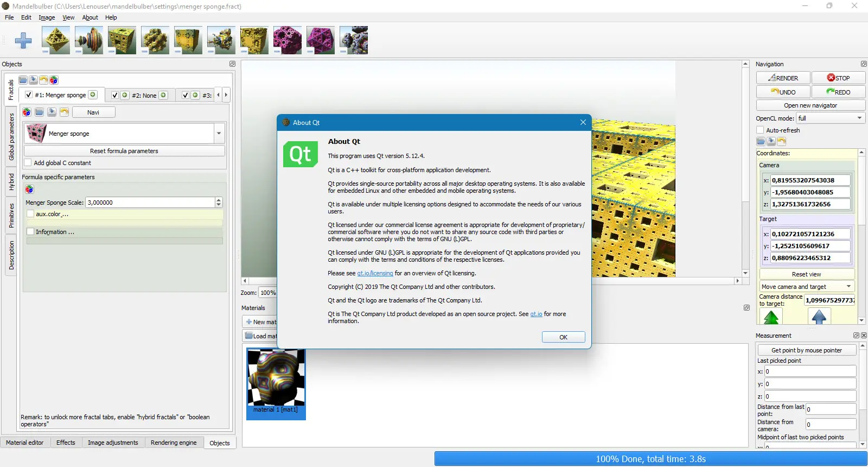Viewport: 868px width, 467px height.
Task: Switch to the Global parameters vertical tab
Action: pyautogui.click(x=11, y=137)
